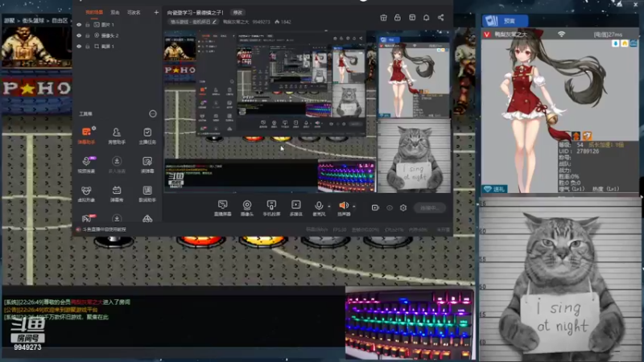Add a new scene with plus icon
The image size is (644, 362).
click(156, 12)
